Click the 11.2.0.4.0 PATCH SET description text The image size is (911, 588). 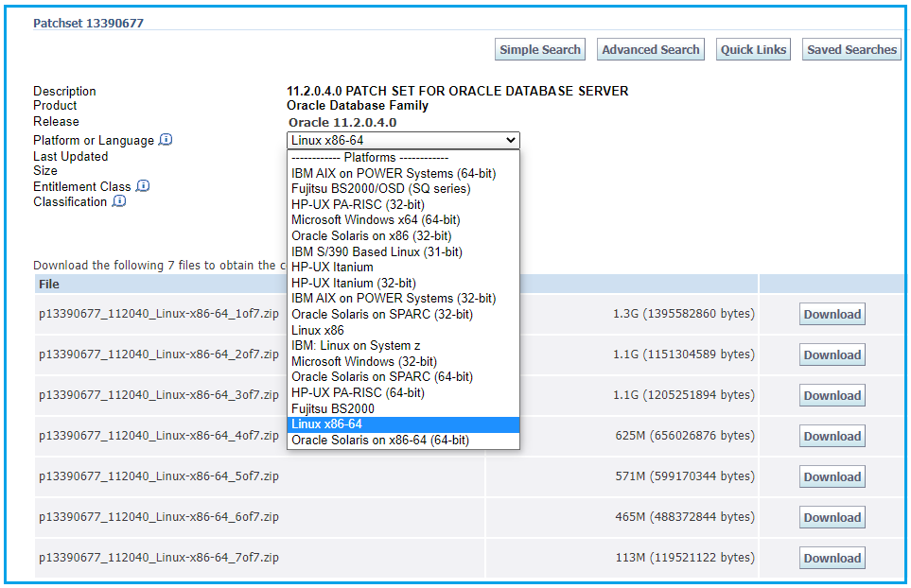coord(457,91)
